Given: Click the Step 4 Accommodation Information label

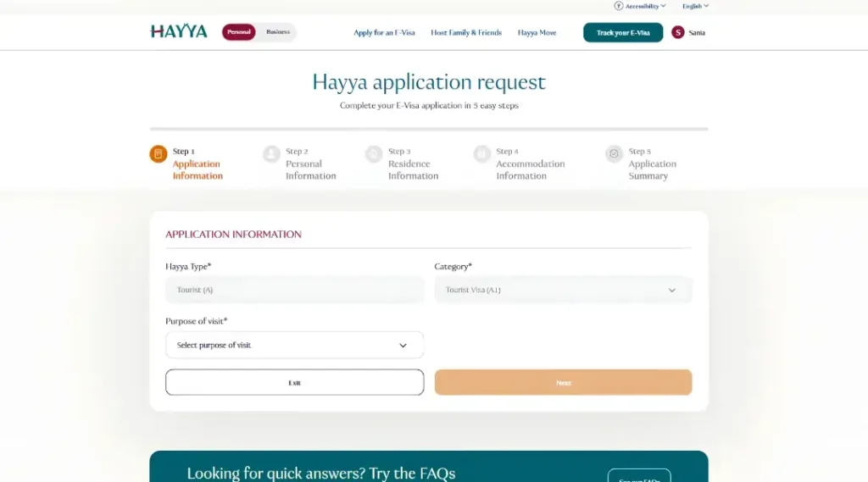Looking at the screenshot, I should pyautogui.click(x=531, y=163).
